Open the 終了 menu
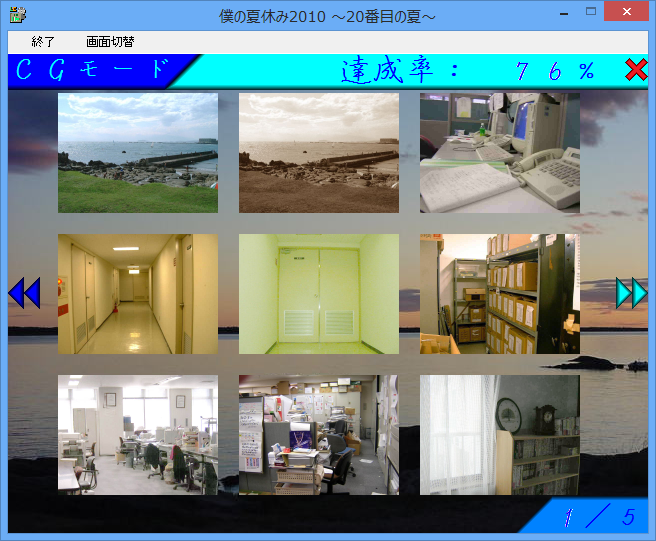The width and height of the screenshot is (656, 541). point(43,42)
